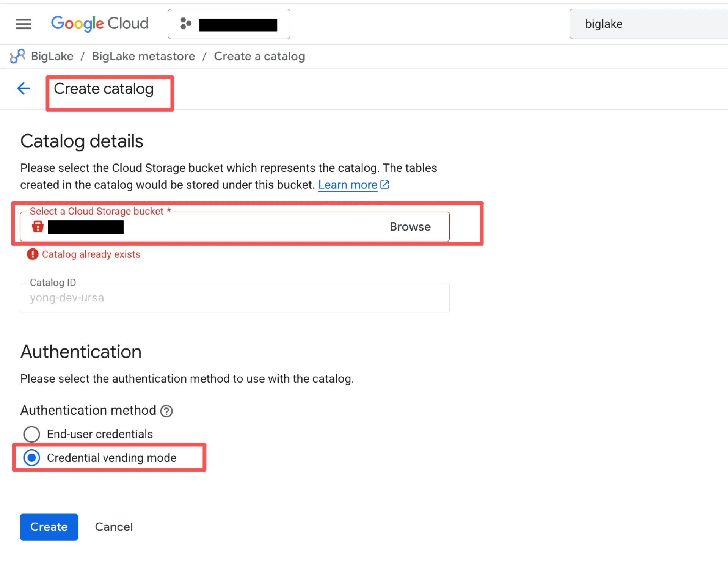The image size is (728, 576).
Task: Open the Authentication method help icon
Action: pos(166,411)
